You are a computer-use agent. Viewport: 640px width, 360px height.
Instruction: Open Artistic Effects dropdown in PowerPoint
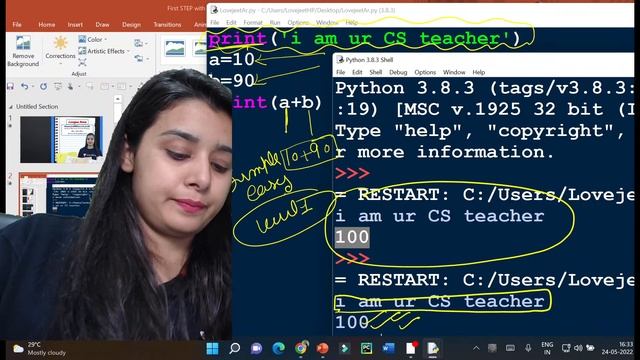(x=104, y=51)
